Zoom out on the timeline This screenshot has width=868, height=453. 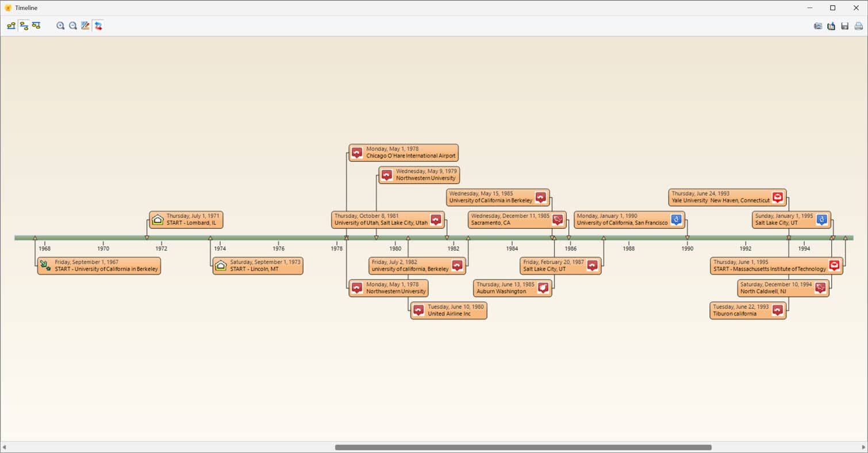pos(73,26)
